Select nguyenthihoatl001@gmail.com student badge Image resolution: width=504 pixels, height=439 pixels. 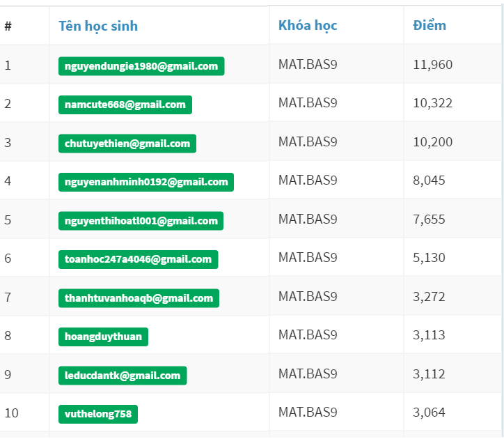pos(141,221)
